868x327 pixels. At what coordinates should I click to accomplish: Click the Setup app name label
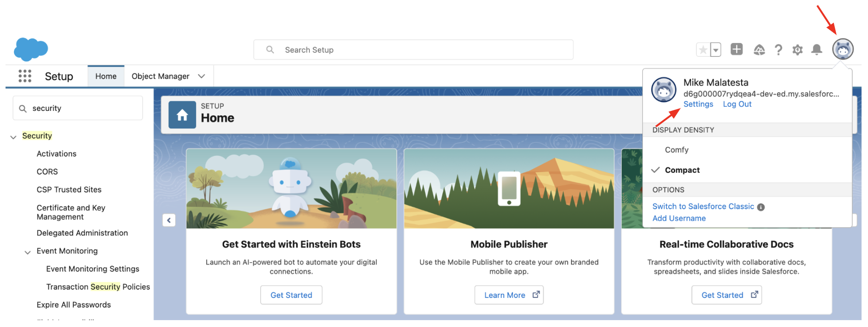coord(59,76)
